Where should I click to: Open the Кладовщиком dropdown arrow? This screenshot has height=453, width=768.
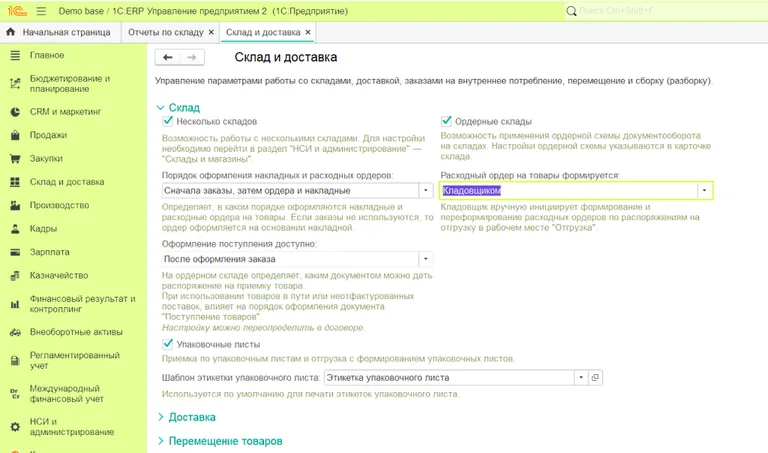tap(704, 190)
